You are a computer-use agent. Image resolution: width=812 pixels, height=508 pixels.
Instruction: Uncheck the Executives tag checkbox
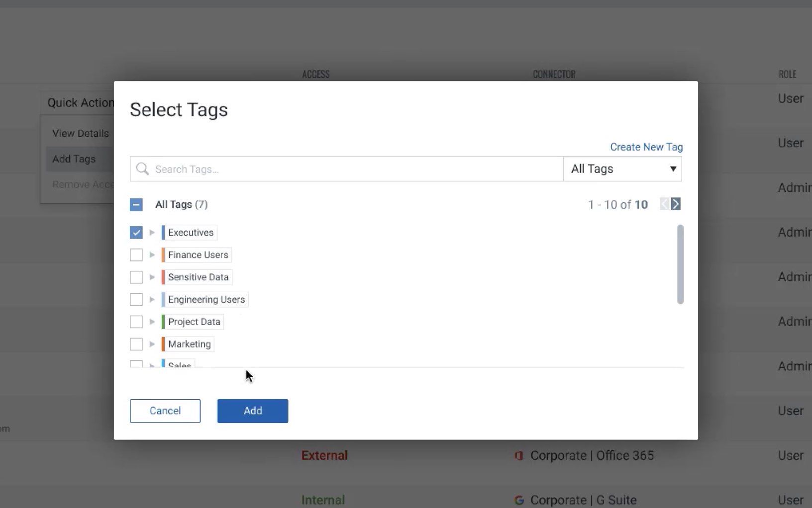click(x=136, y=232)
